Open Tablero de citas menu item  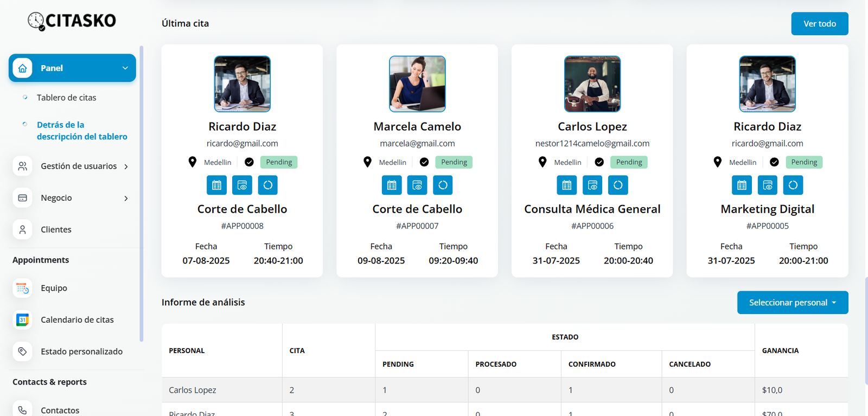point(66,98)
